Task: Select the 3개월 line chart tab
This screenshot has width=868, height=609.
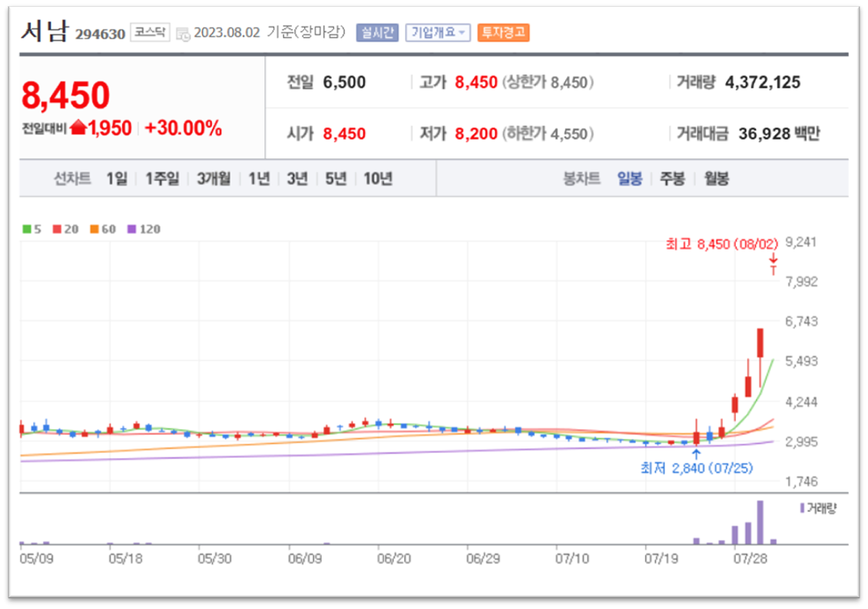Action: [214, 178]
